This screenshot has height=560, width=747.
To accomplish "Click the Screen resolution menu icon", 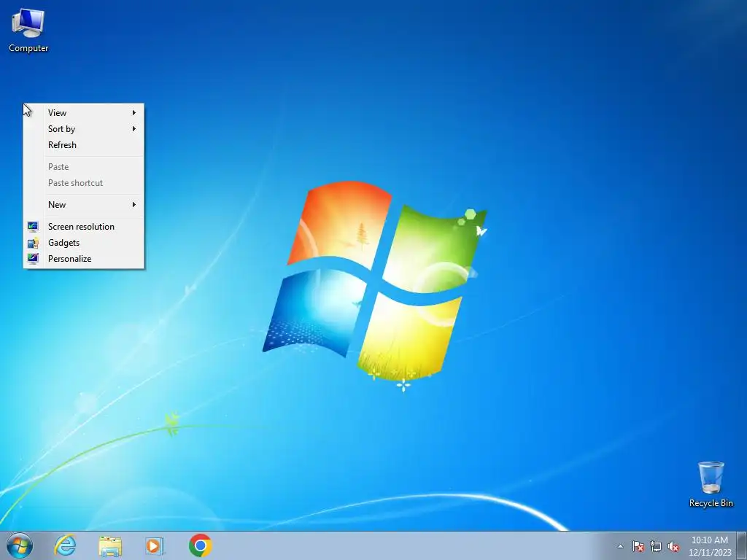I will [x=33, y=227].
